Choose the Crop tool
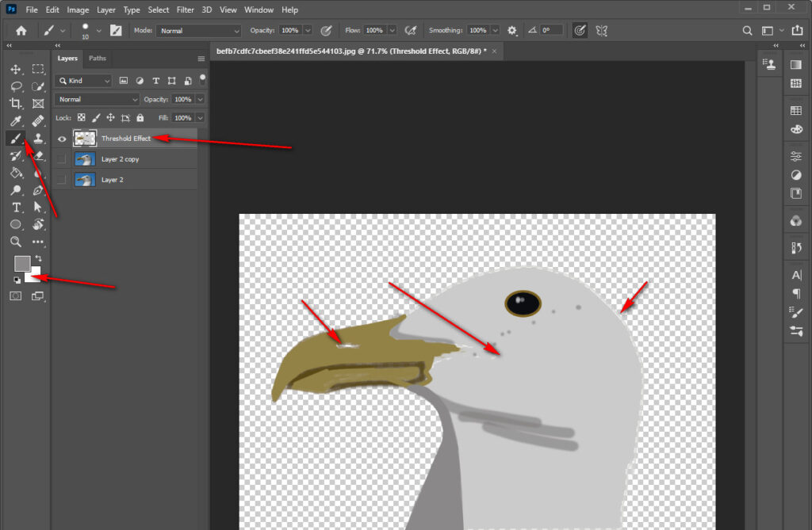 [x=16, y=104]
